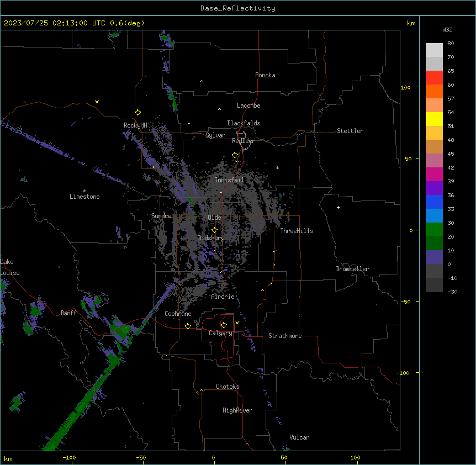Image resolution: width=476 pixels, height=465 pixels.
Task: Click the -30 value on dBZ legend
Action: pyautogui.click(x=453, y=292)
